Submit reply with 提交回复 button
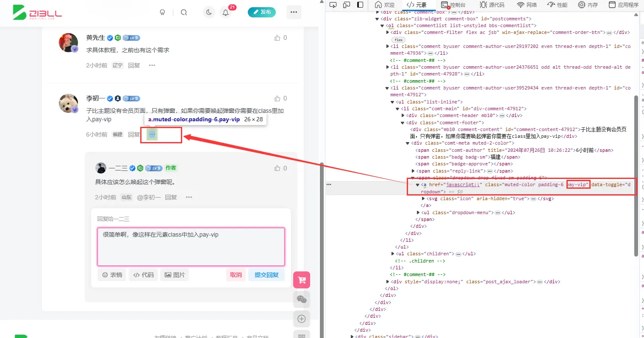 coord(266,275)
